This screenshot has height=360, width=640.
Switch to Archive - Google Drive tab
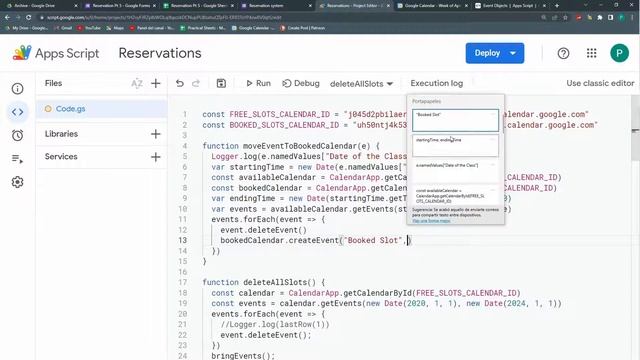[40, 6]
